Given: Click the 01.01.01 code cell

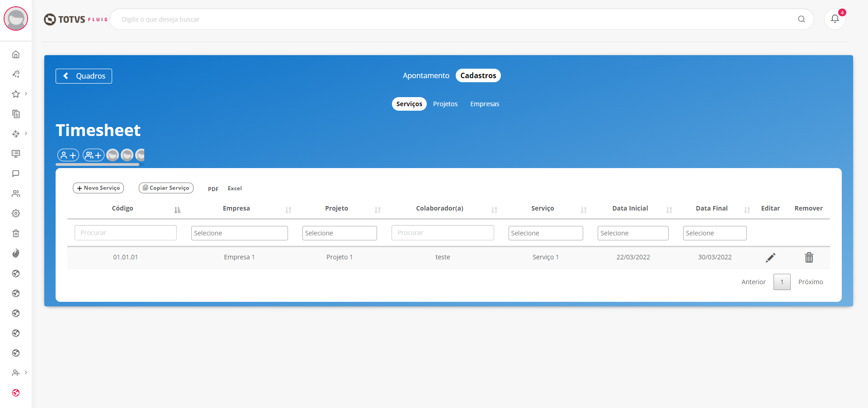Looking at the screenshot, I should click(x=126, y=257).
